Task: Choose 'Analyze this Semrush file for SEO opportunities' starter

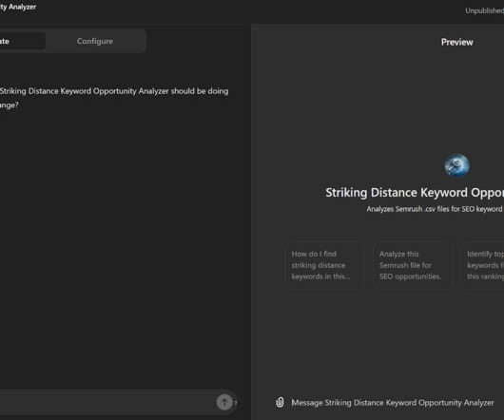Action: pyautogui.click(x=413, y=265)
